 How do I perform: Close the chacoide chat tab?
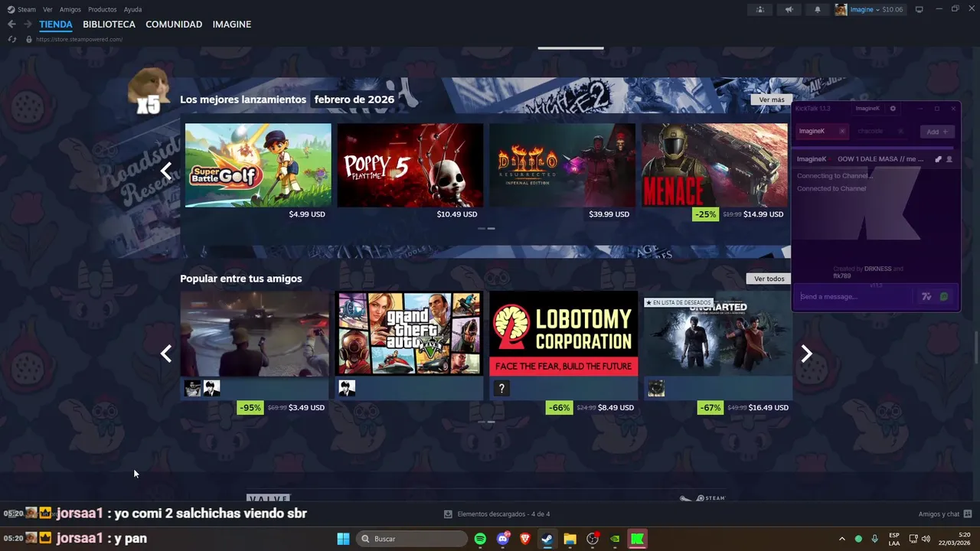coord(900,131)
